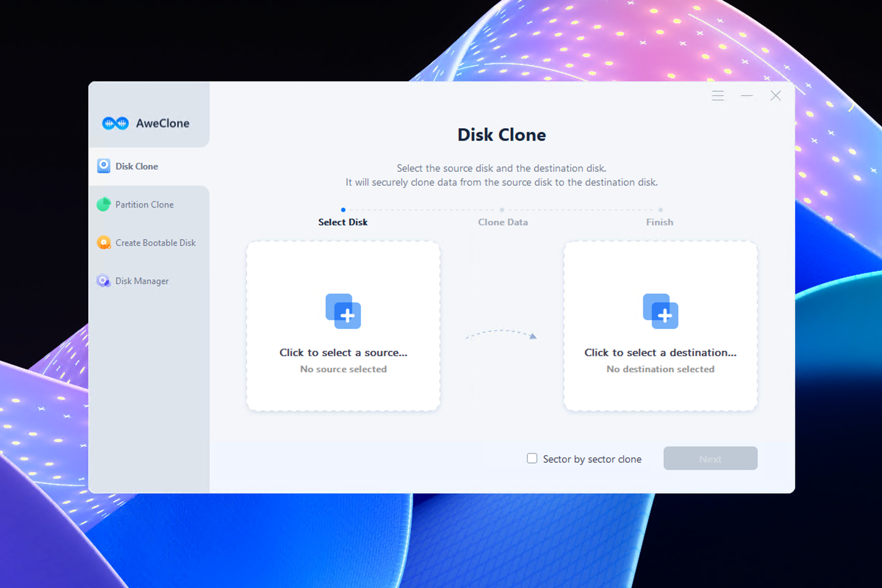
Task: Click the AweClone brand name text
Action: 163,123
